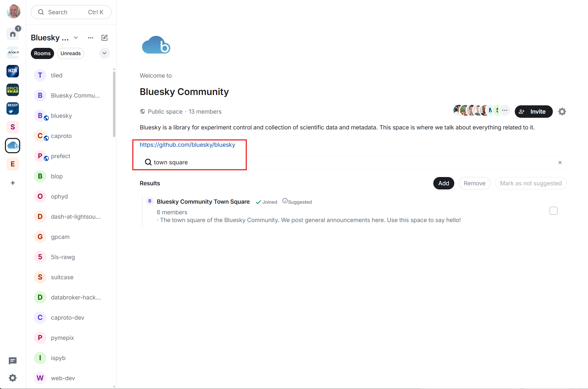This screenshot has height=389, width=588.
Task: Open the HZB space
Action: 13,71
